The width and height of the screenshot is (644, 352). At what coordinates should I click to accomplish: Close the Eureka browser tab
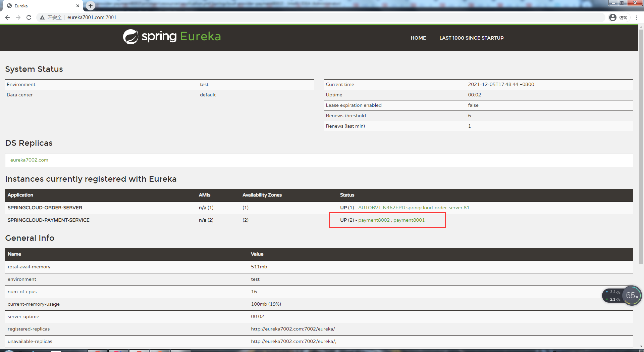[78, 6]
